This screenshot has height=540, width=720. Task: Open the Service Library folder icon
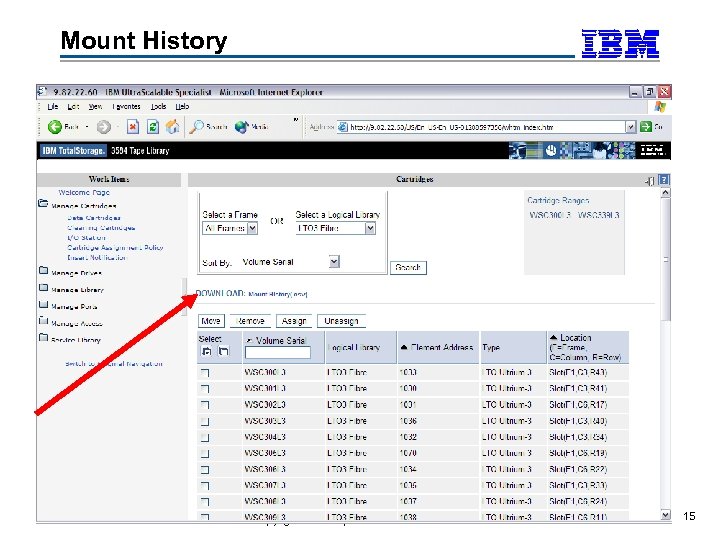pyautogui.click(x=43, y=338)
